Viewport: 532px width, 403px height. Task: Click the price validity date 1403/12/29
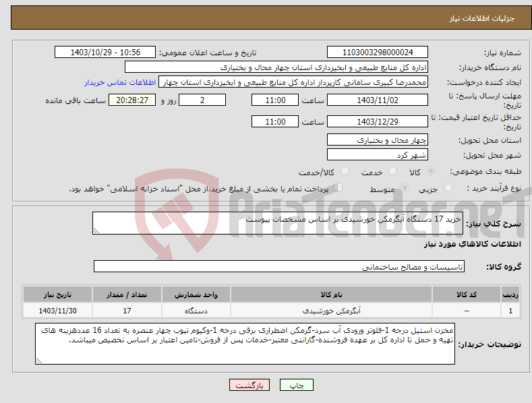pos(378,121)
